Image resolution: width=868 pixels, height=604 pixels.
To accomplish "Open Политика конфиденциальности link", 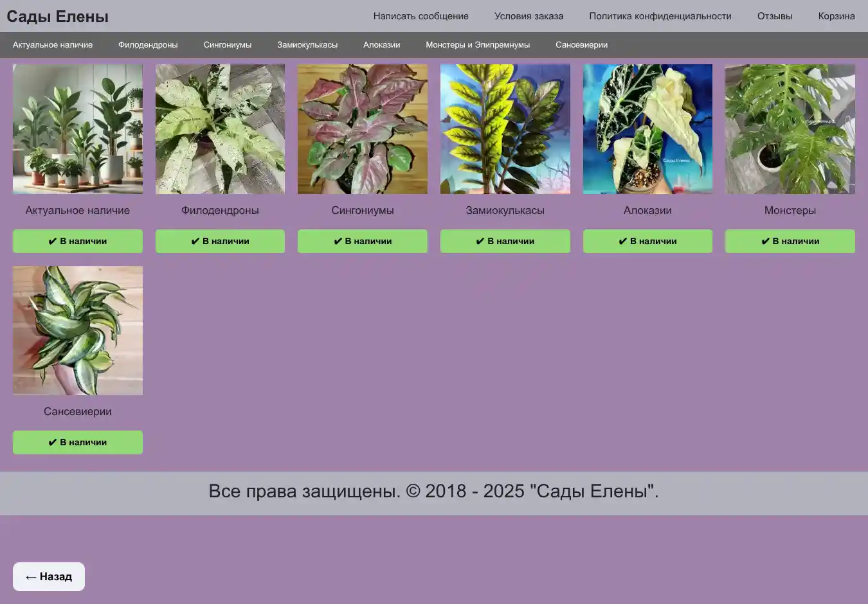I will coord(660,16).
